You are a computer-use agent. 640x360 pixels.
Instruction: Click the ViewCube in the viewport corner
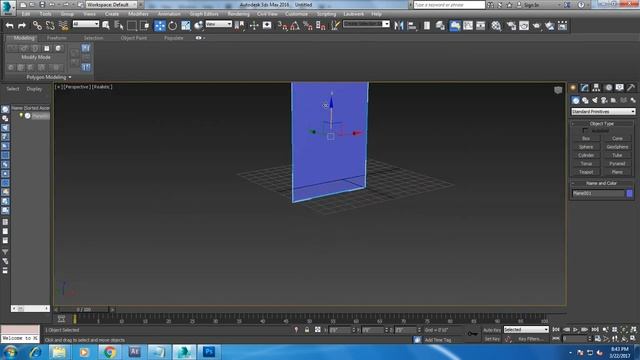click(558, 90)
